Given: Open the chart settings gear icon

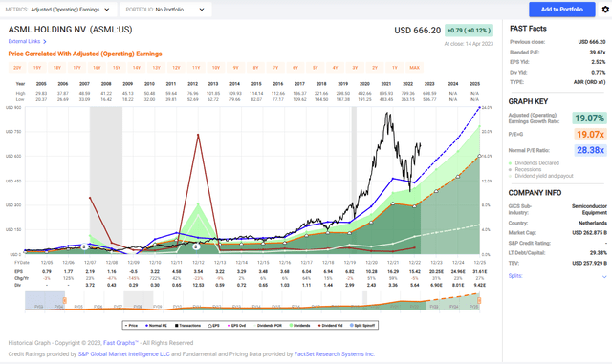Looking at the screenshot, I should pos(605,10).
